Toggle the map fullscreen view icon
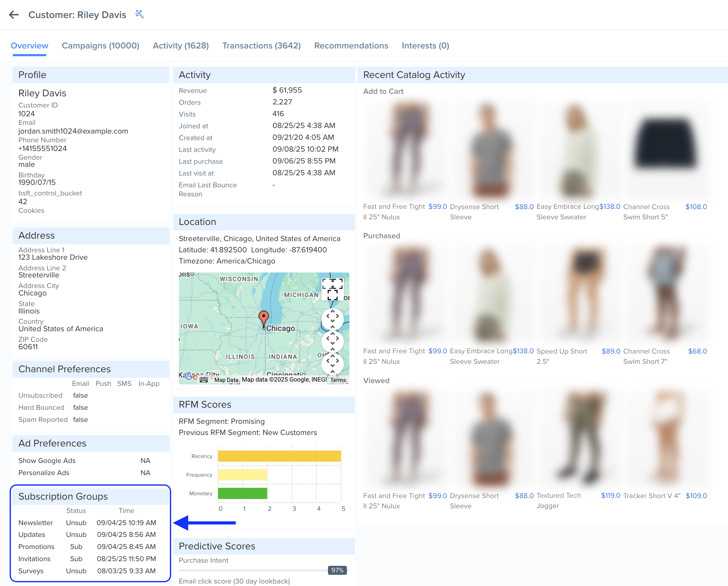728x586 pixels. tap(332, 289)
